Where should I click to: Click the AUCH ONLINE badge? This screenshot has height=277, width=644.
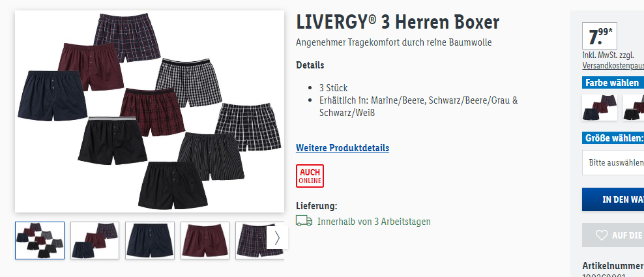pyautogui.click(x=310, y=176)
